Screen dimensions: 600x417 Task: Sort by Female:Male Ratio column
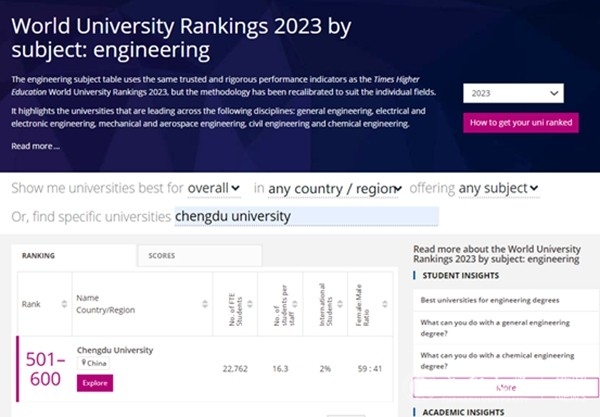385,304
